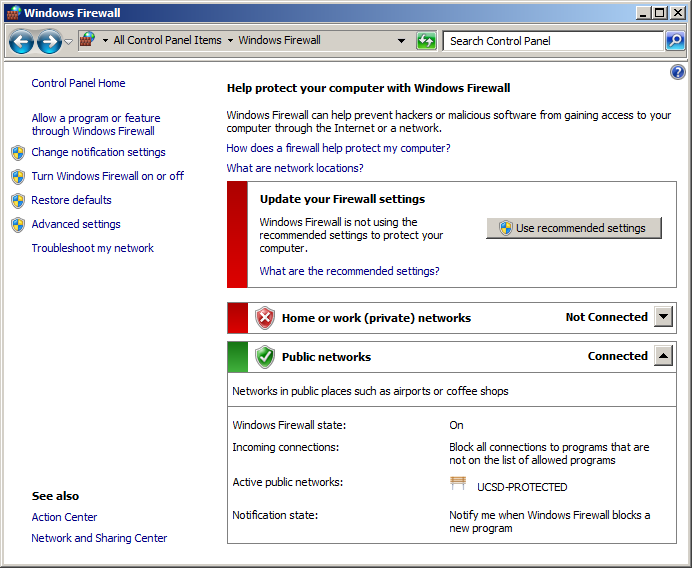Viewport: 692px width, 568px height.
Task: Click the magnifier search icon
Action: (675, 41)
